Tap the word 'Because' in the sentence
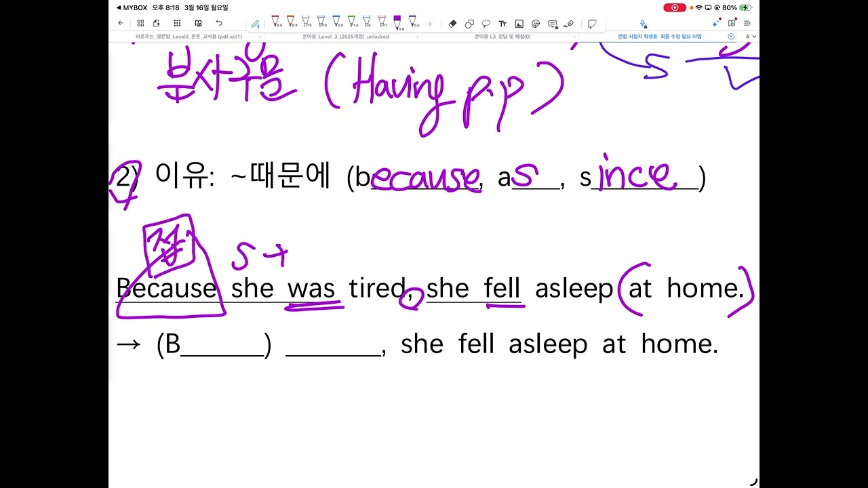This screenshot has height=488, width=868. [x=166, y=288]
